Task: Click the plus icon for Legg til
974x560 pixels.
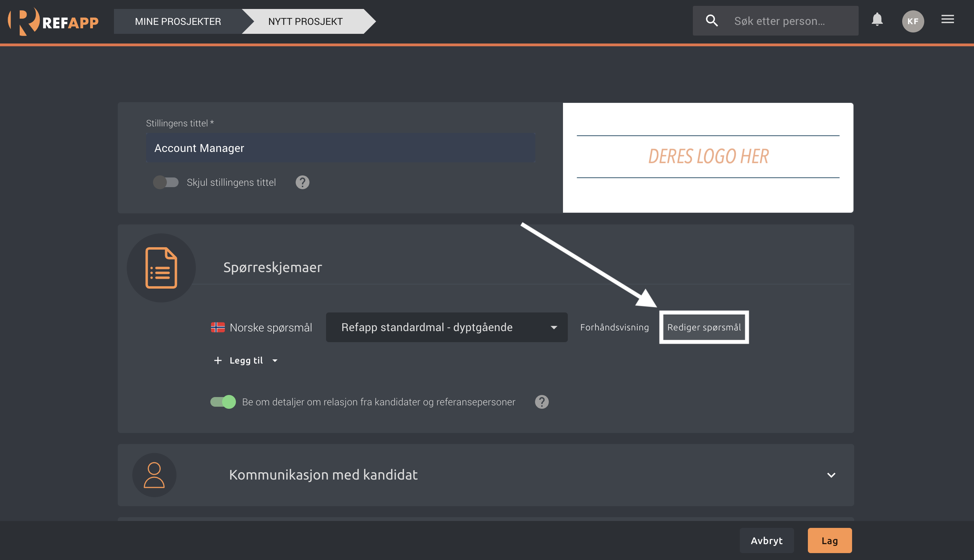Action: [218, 360]
